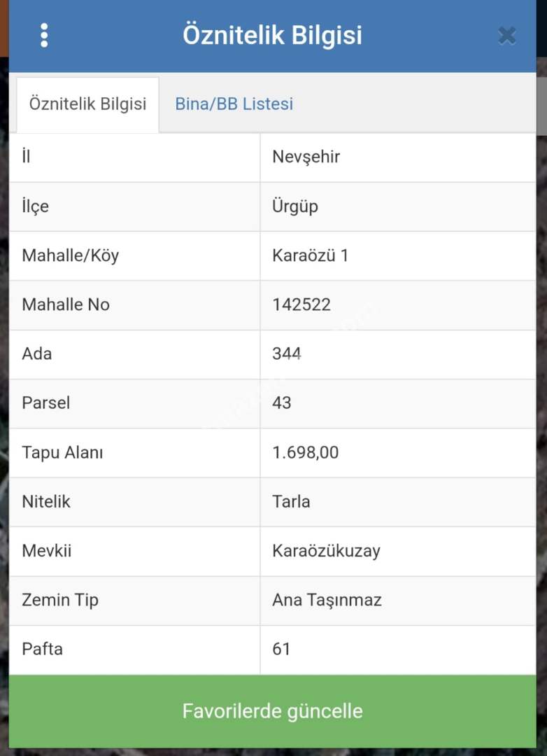This screenshot has width=547, height=756.
Task: Select the Ada value 344
Action: tap(286, 353)
